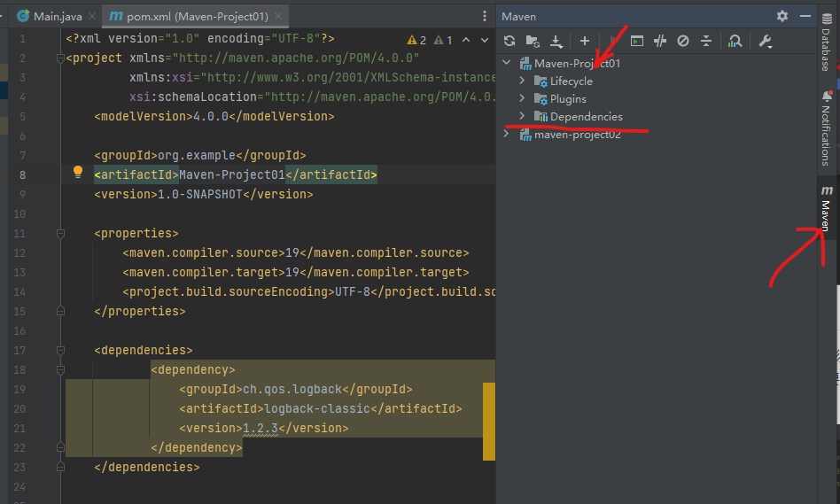The image size is (840, 504).
Task: Click the lightbulb intention icon
Action: tap(78, 172)
